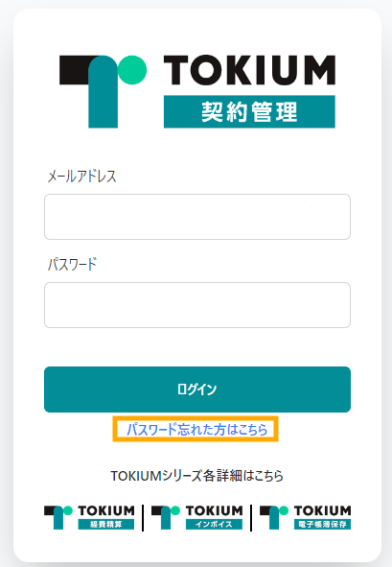The width and height of the screenshot is (392, 567).
Task: Select the インボイス teal label
Action: coord(214,525)
